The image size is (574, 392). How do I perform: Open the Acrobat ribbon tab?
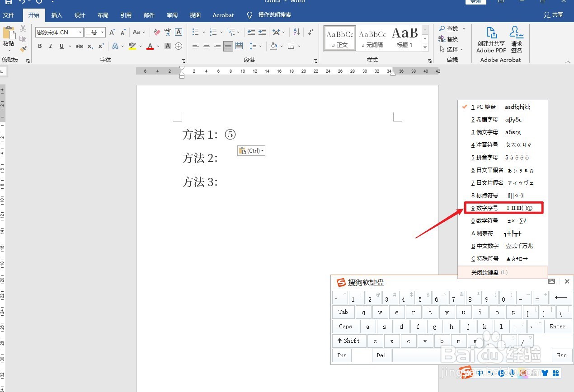223,15
